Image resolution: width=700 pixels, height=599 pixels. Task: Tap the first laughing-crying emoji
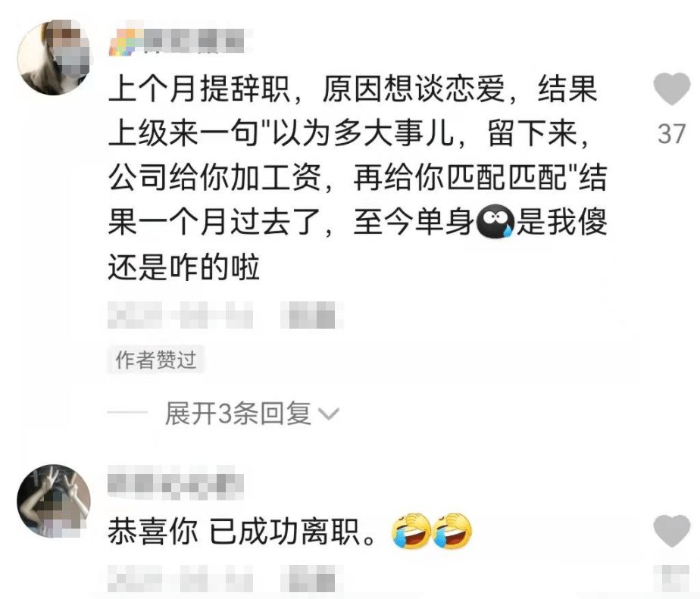pyautogui.click(x=411, y=531)
